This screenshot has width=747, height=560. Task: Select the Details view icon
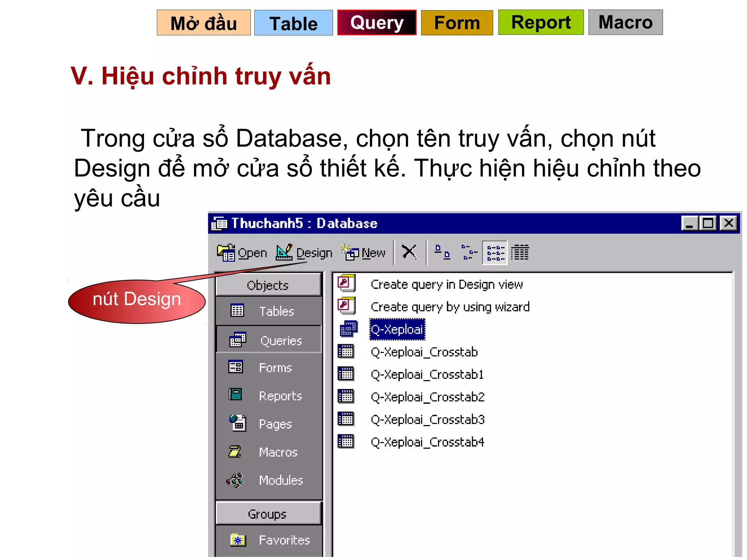click(520, 252)
